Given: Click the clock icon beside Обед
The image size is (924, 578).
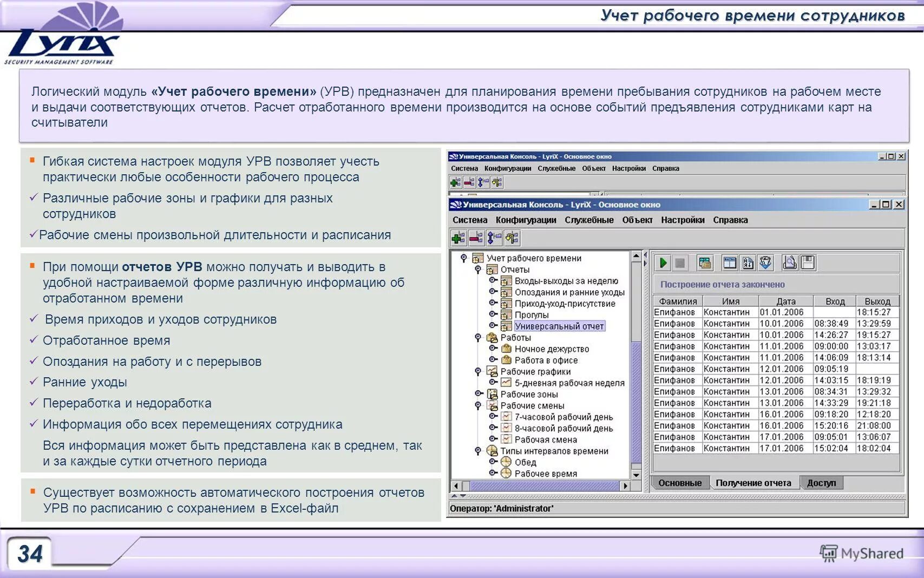Looking at the screenshot, I should 506,462.
